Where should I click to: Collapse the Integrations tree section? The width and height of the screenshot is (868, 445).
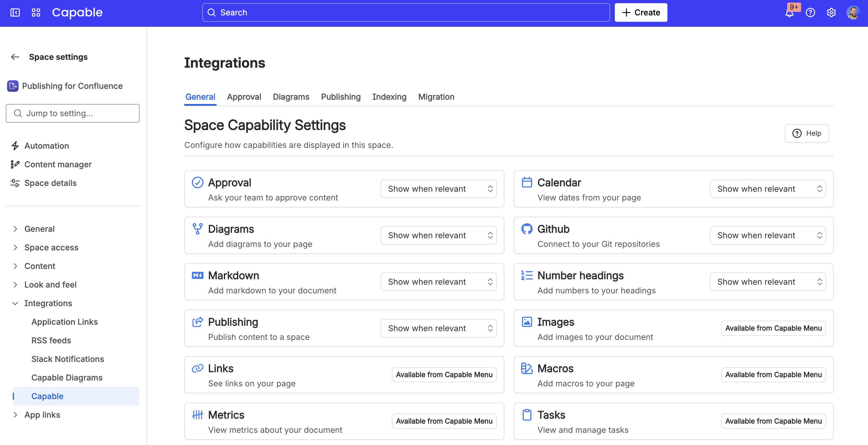coord(15,303)
